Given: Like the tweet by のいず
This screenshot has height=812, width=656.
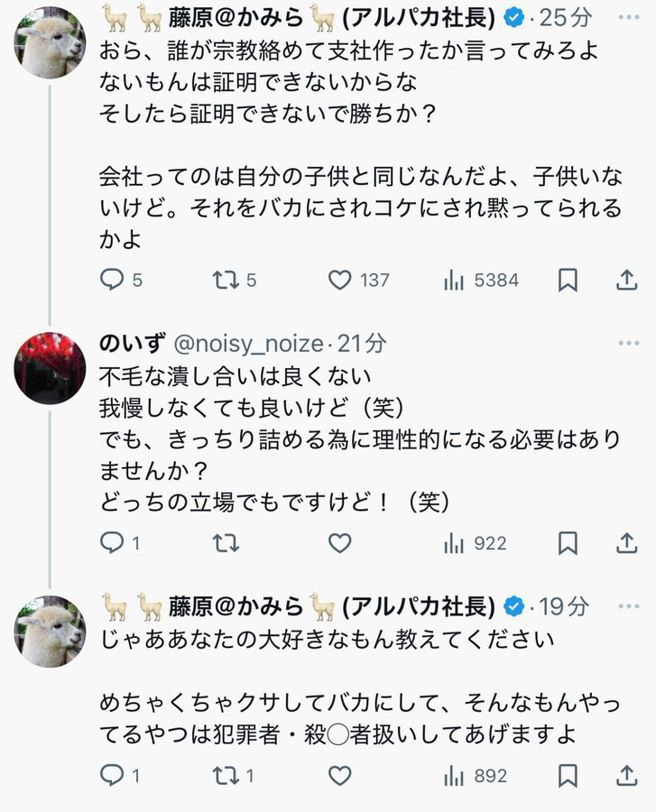Looking at the screenshot, I should pos(339,543).
